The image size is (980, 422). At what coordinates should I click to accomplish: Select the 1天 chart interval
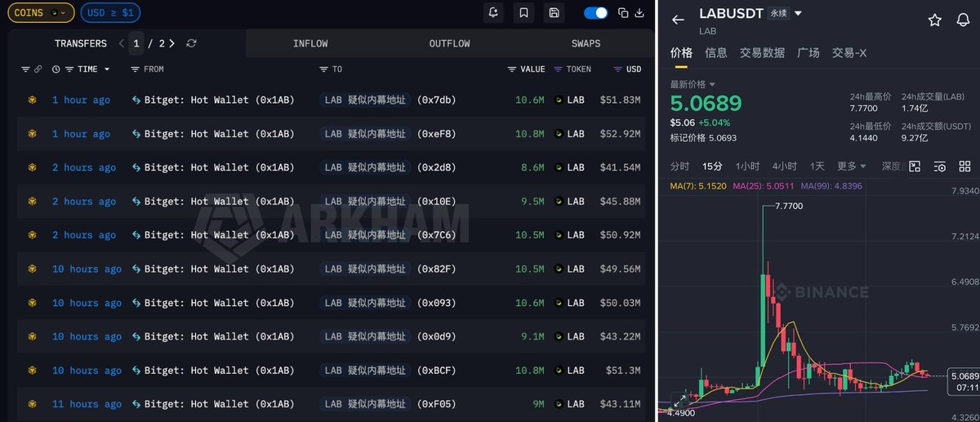coord(817,167)
